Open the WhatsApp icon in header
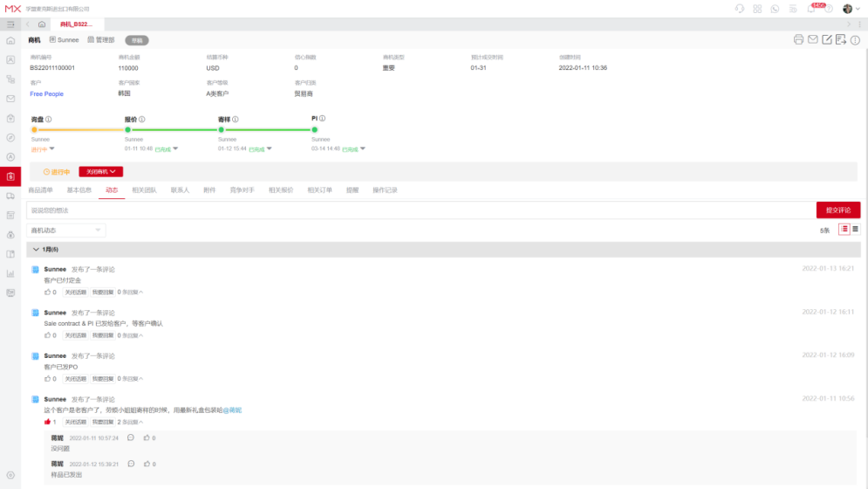868x489 pixels. click(x=774, y=9)
